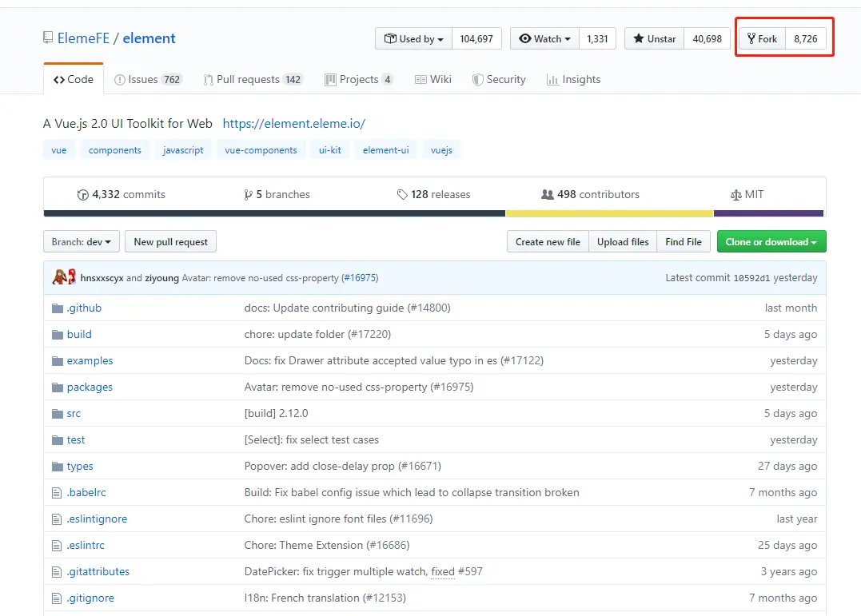Click the contributors people icon

point(548,194)
